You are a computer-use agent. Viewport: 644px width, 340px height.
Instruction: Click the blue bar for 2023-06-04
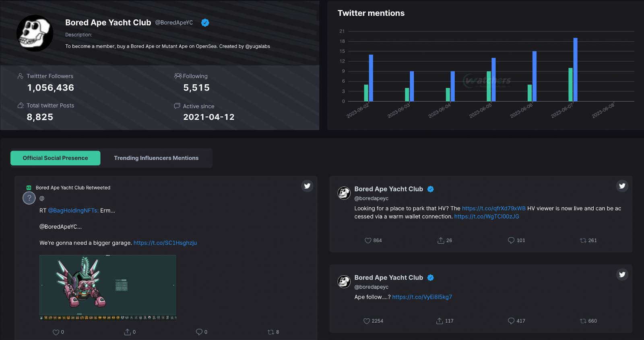453,86
